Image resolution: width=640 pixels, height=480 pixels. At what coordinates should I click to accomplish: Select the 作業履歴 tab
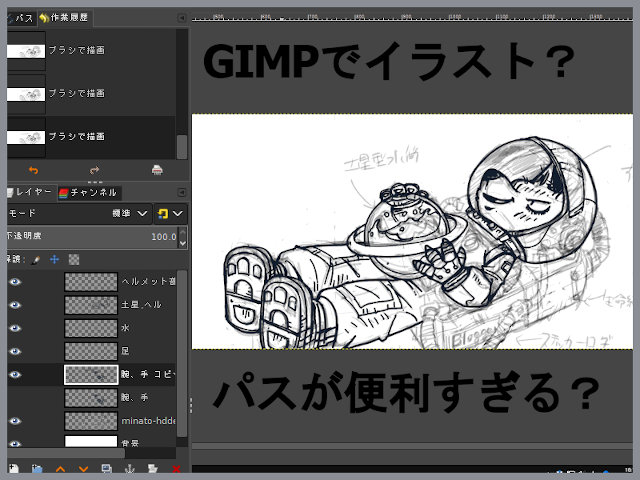(64, 18)
